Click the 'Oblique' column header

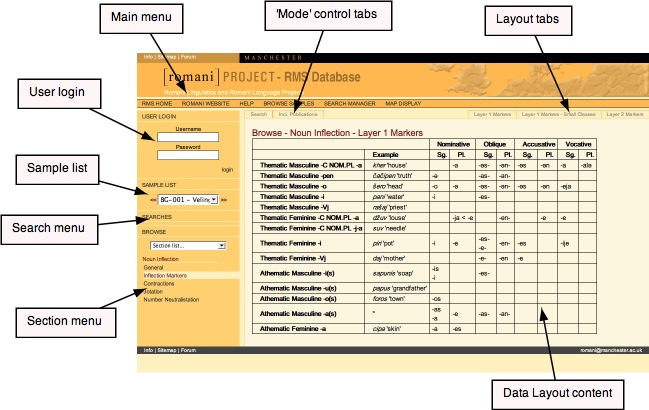pos(495,144)
